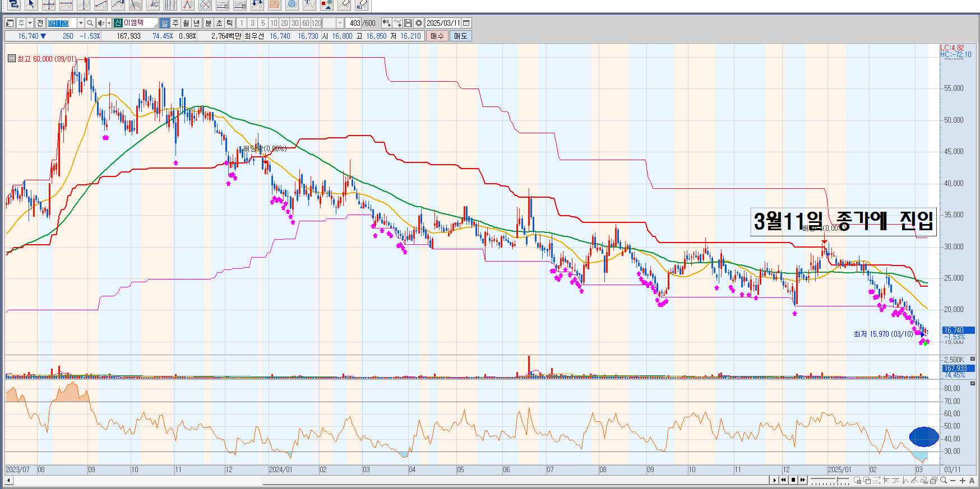Open the calendar date picker icon
The image size is (980, 489).
click(466, 23)
